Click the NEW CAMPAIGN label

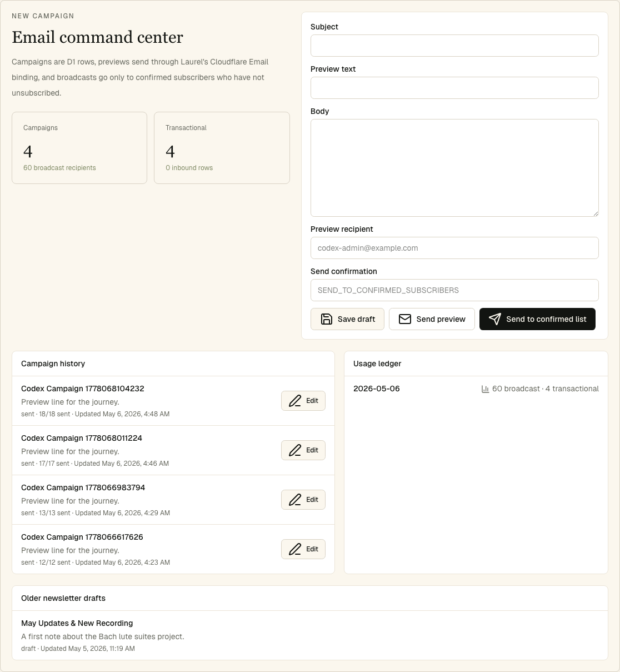point(43,16)
